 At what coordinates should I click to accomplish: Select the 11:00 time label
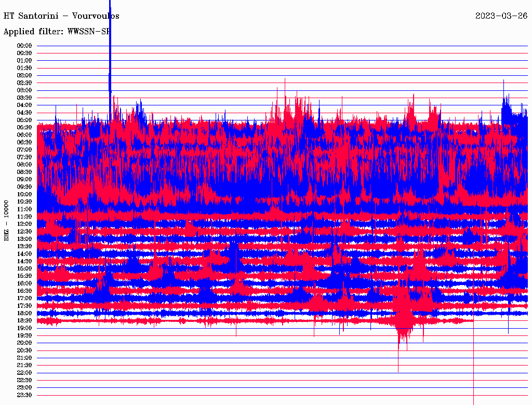click(x=24, y=209)
